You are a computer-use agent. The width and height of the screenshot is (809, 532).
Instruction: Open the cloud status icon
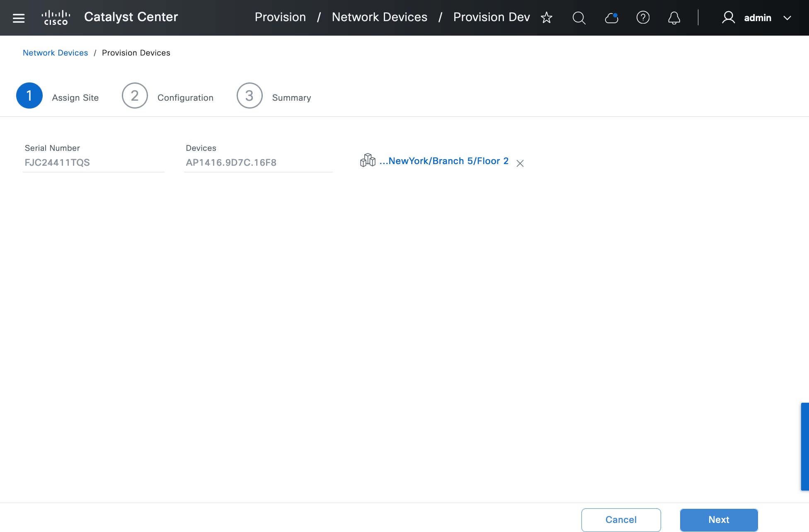[x=611, y=18]
